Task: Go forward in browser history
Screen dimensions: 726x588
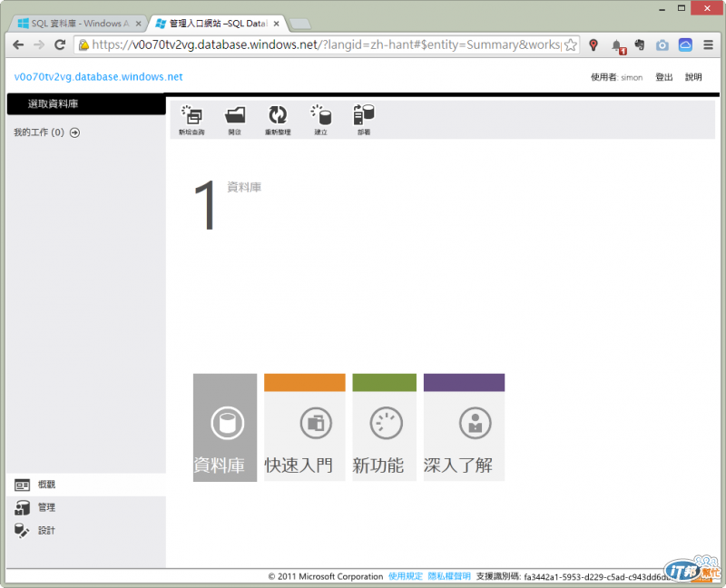Action: 39,44
